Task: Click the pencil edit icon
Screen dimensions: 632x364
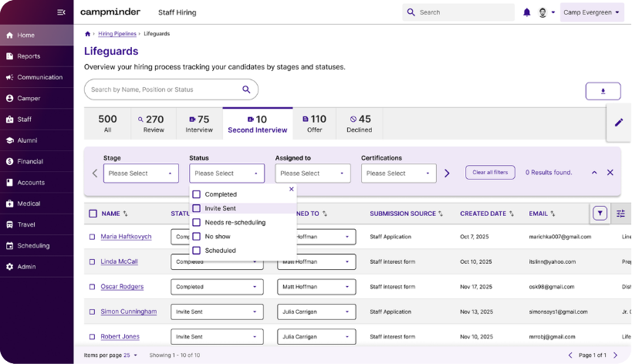Action: coord(618,123)
